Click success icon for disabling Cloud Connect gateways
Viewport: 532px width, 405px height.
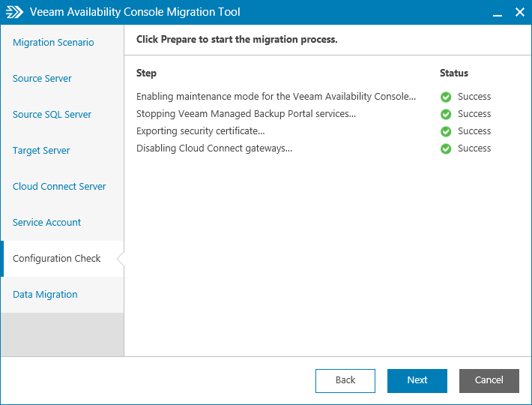[446, 148]
